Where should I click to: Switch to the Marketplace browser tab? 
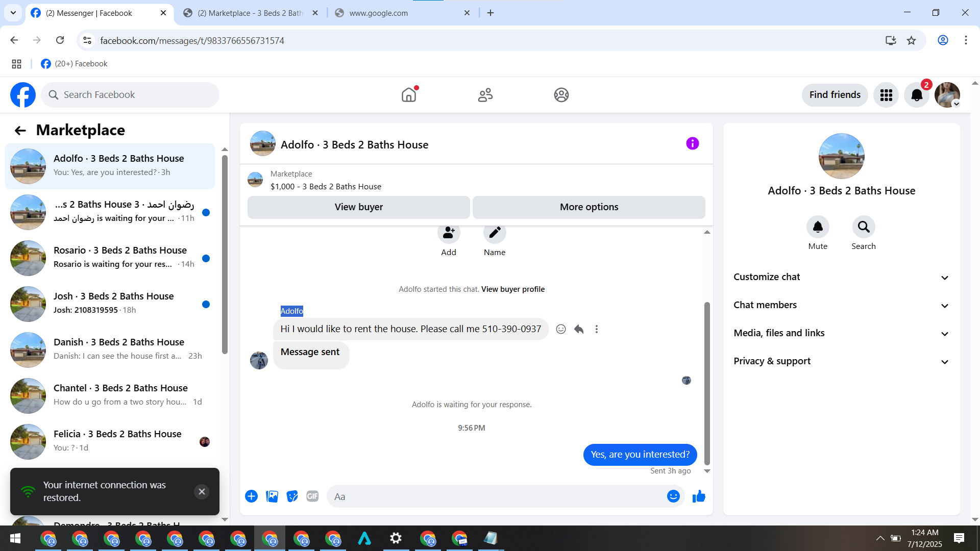[251, 13]
